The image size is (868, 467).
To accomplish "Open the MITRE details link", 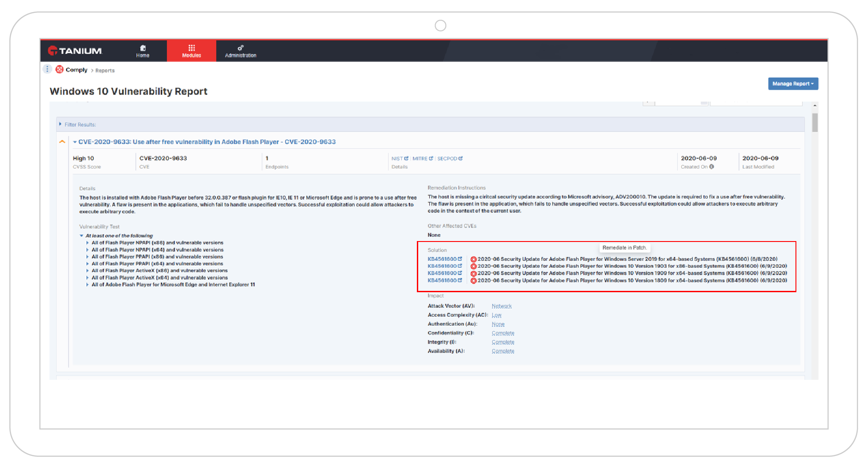I will coord(422,158).
